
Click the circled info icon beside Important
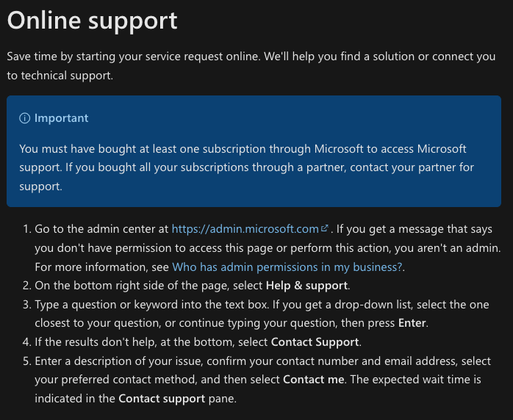24,118
